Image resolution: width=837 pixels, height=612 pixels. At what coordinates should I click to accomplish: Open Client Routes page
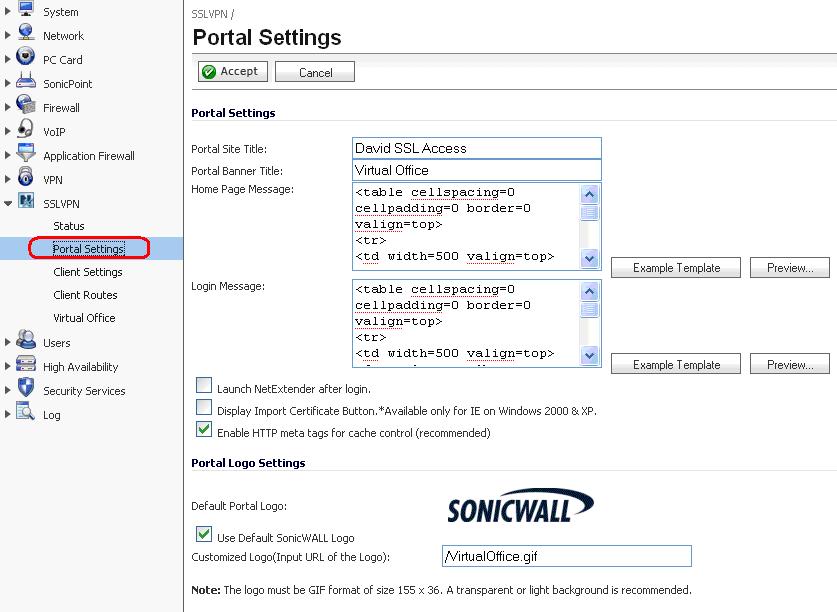click(85, 295)
